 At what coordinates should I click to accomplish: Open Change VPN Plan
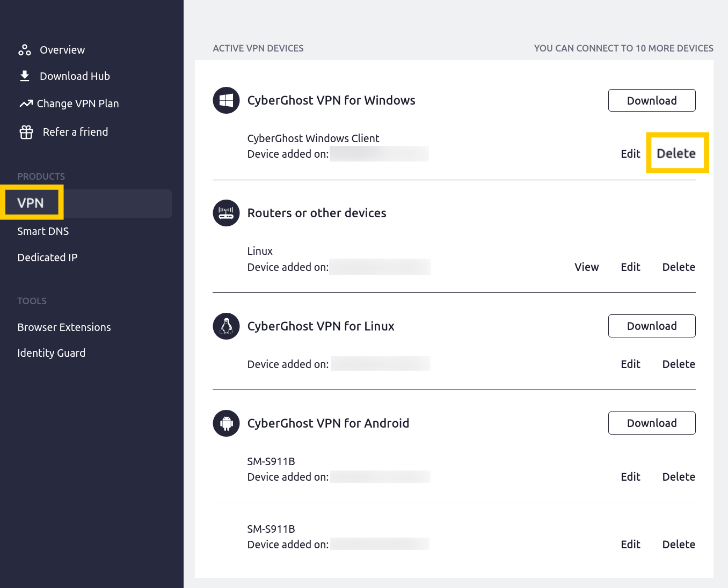pos(78,104)
